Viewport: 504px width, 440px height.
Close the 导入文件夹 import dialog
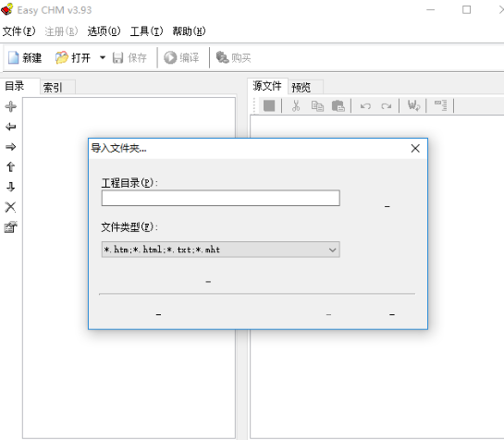[x=415, y=149]
